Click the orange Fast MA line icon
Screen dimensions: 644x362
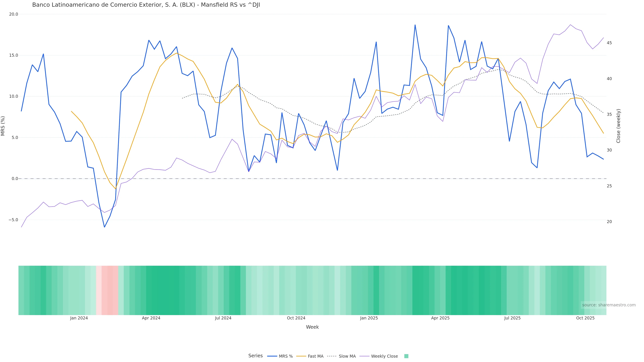point(301,356)
